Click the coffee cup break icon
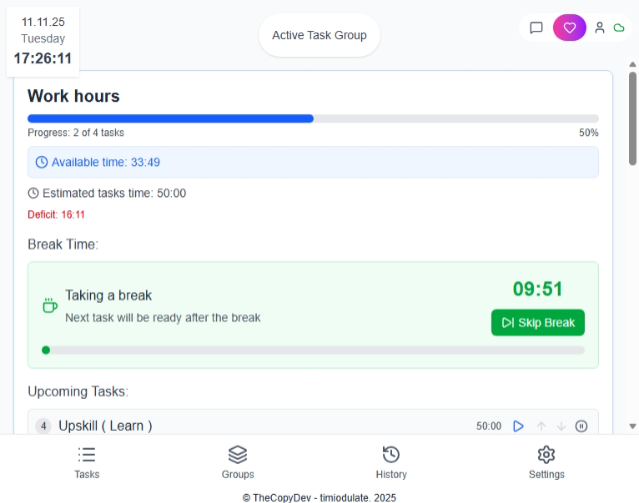The height and width of the screenshot is (503, 639). (50, 305)
